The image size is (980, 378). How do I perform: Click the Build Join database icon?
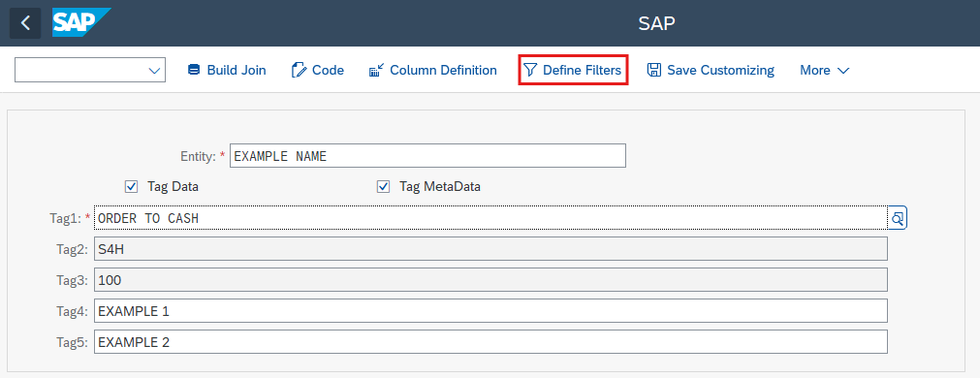[x=194, y=70]
